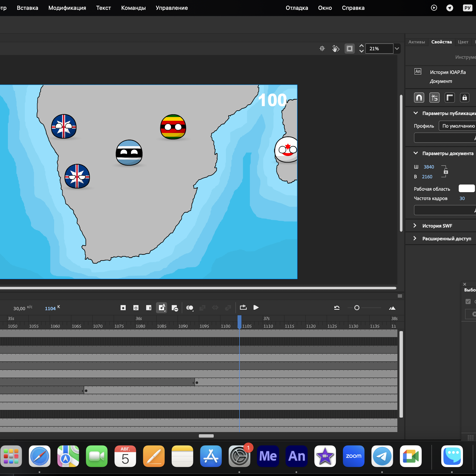Screen dimensions: 476x476
Task: Open the 21% zoom level dropdown
Action: point(397,49)
